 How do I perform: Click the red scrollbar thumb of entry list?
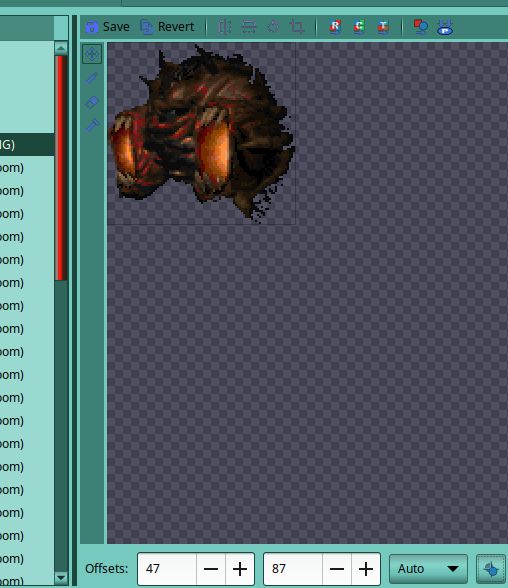click(x=61, y=168)
